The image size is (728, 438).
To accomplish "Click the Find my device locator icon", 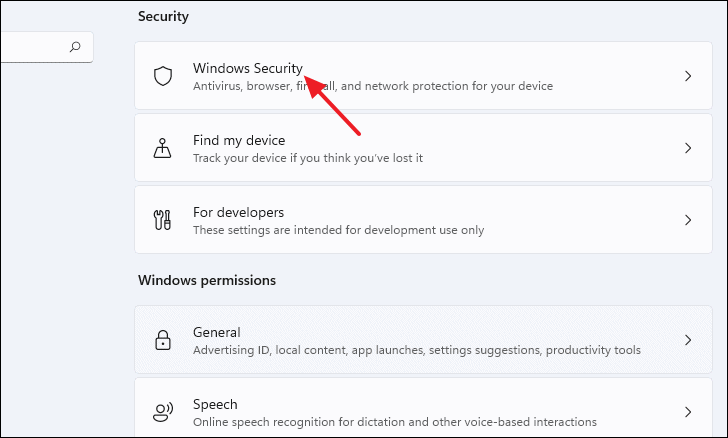I will click(x=162, y=148).
